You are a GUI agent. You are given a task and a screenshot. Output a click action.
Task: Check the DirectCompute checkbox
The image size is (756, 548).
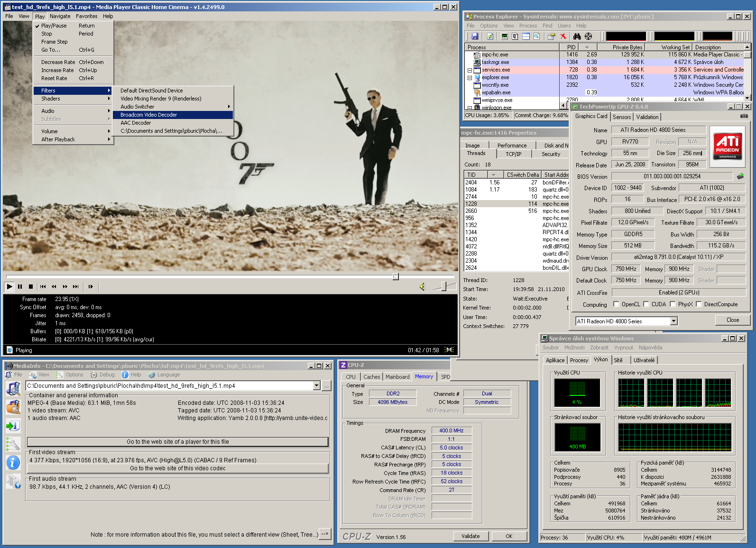click(x=699, y=304)
